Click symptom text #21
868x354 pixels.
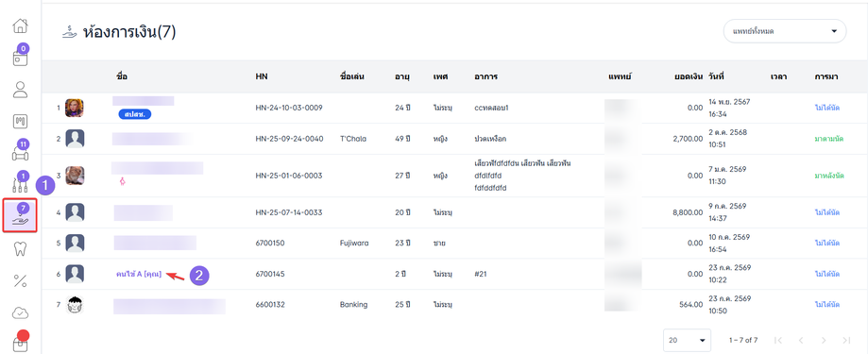pos(480,274)
